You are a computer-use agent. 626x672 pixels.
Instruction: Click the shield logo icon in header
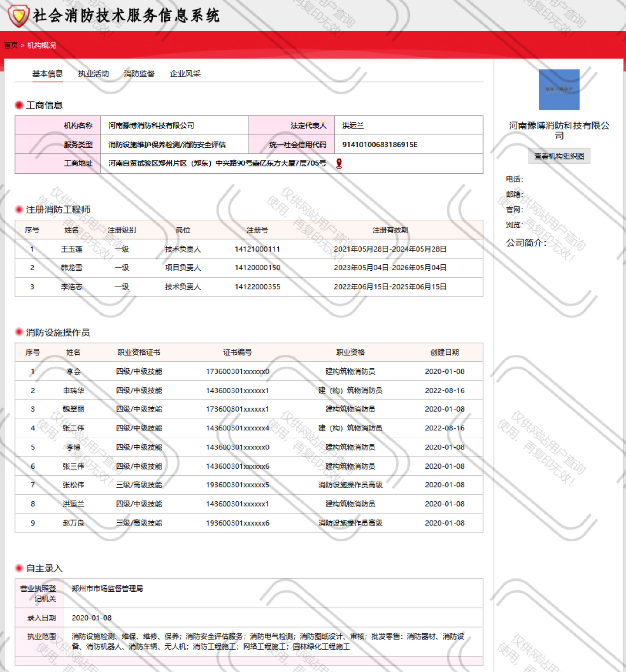19,15
